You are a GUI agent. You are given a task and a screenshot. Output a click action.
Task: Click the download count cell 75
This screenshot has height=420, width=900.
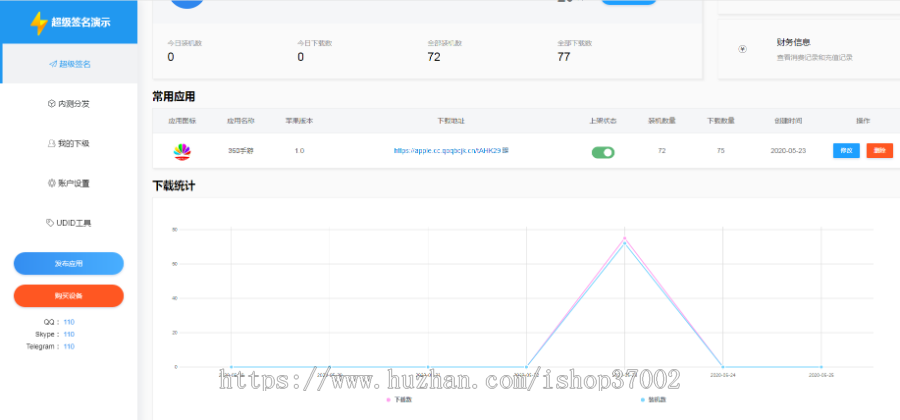pos(720,151)
